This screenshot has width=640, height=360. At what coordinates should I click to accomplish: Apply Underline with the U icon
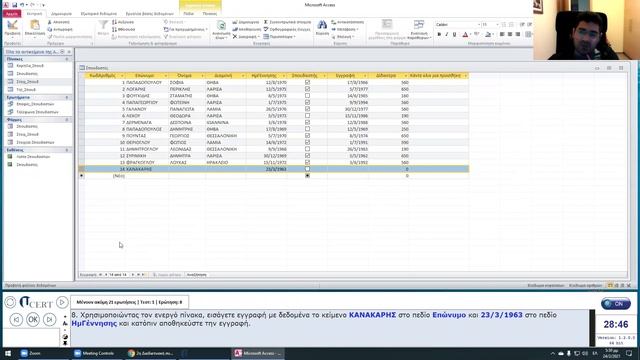pos(454,35)
